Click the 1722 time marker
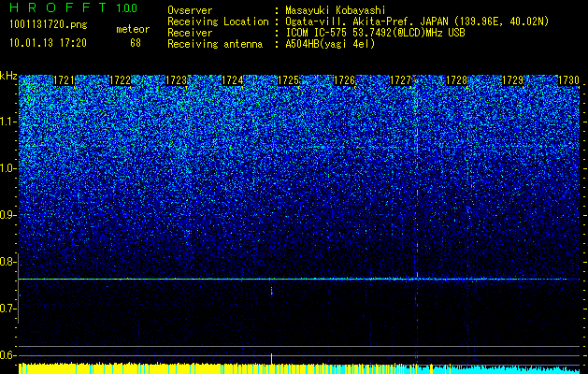The width and height of the screenshot is (588, 374). [x=120, y=80]
